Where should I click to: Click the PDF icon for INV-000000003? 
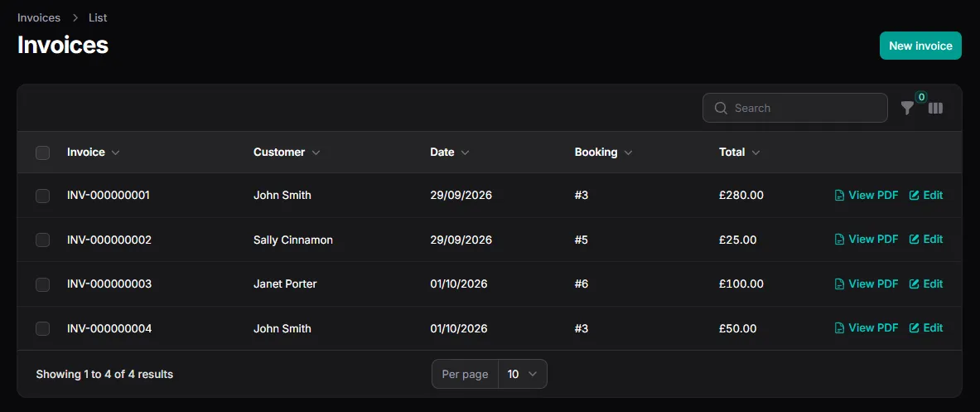(x=840, y=284)
